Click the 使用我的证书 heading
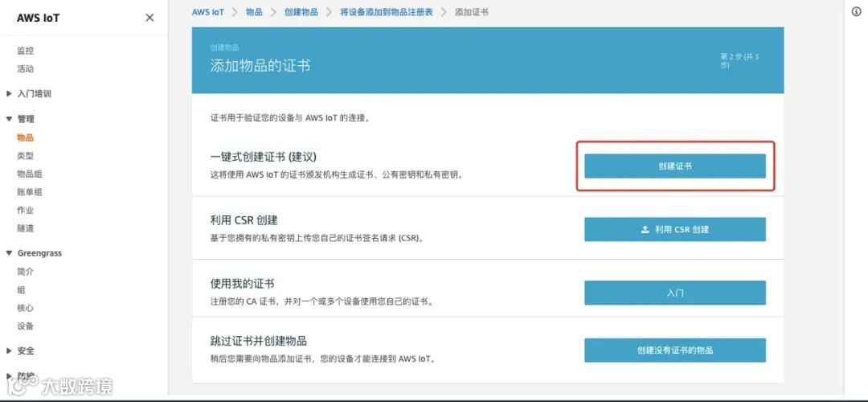The image size is (868, 402). (x=243, y=284)
